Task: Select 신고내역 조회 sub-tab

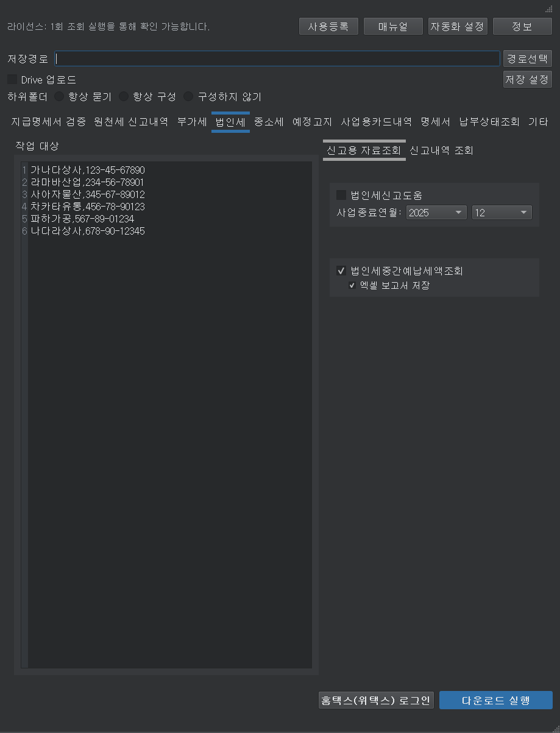Action: click(441, 150)
